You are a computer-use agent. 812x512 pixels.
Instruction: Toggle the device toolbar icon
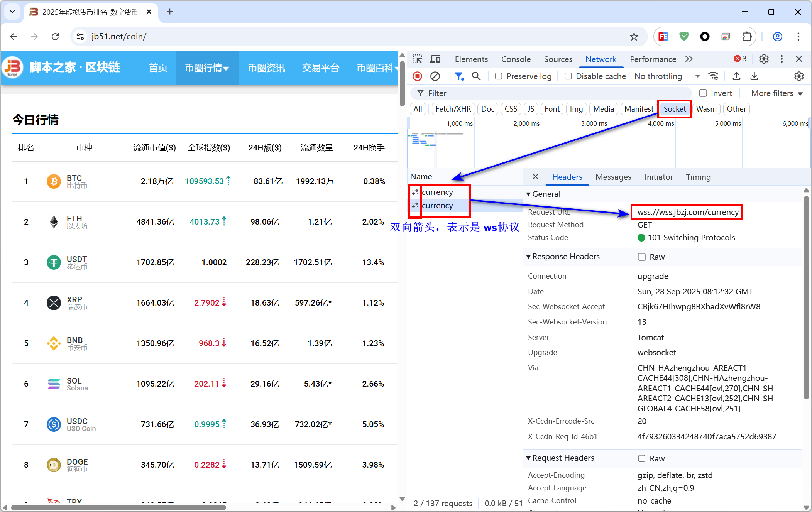tap(435, 59)
